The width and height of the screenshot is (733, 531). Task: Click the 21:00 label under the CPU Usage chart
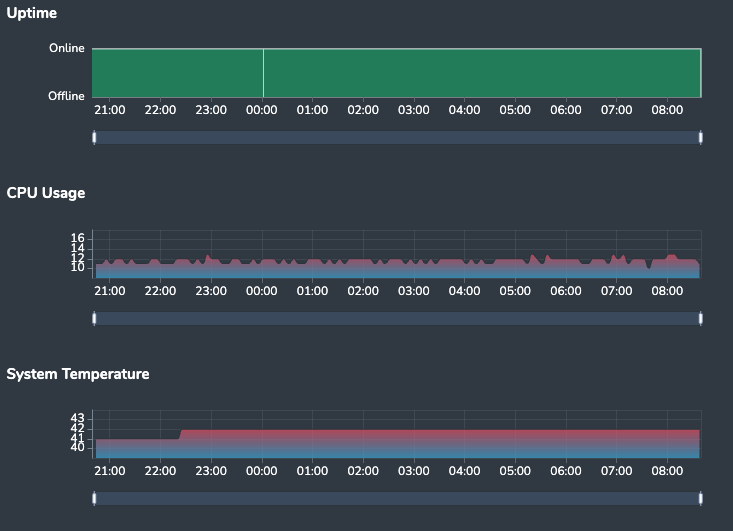coord(110,291)
